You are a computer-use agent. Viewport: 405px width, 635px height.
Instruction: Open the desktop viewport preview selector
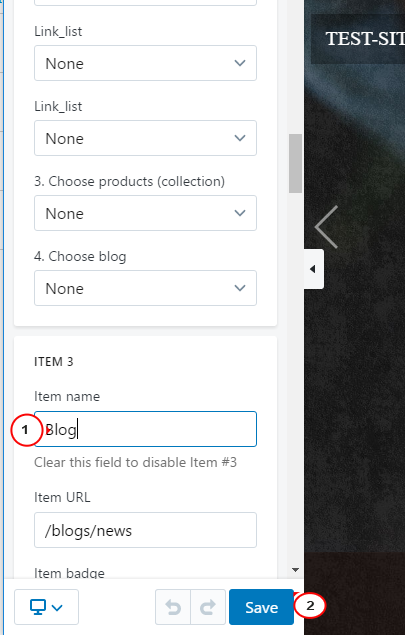point(46,607)
